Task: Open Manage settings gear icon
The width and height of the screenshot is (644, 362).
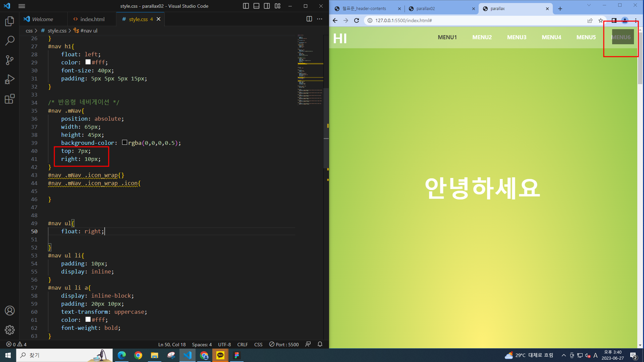Action: coord(9,330)
